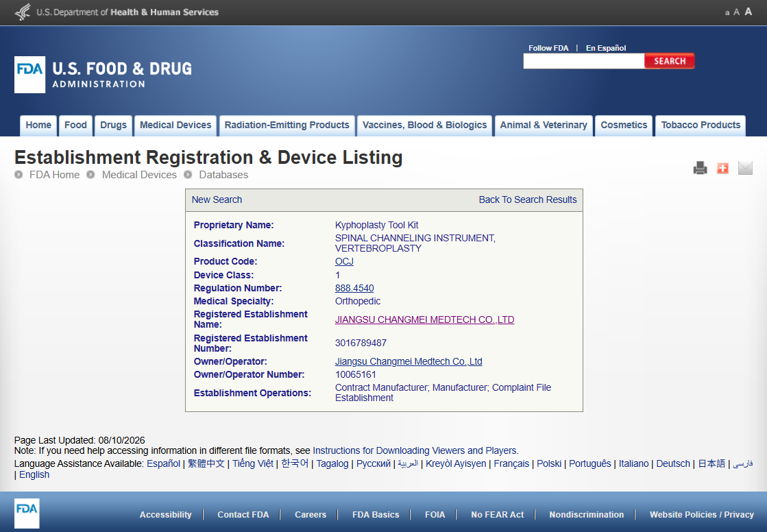This screenshot has width=767, height=532.
Task: Click the Department of Health & Human Services text
Action: coord(127,12)
